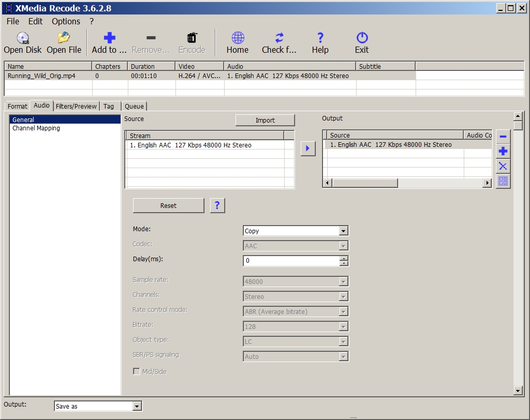
Task: Click the blue plus icon beside Output list
Action: [503, 151]
